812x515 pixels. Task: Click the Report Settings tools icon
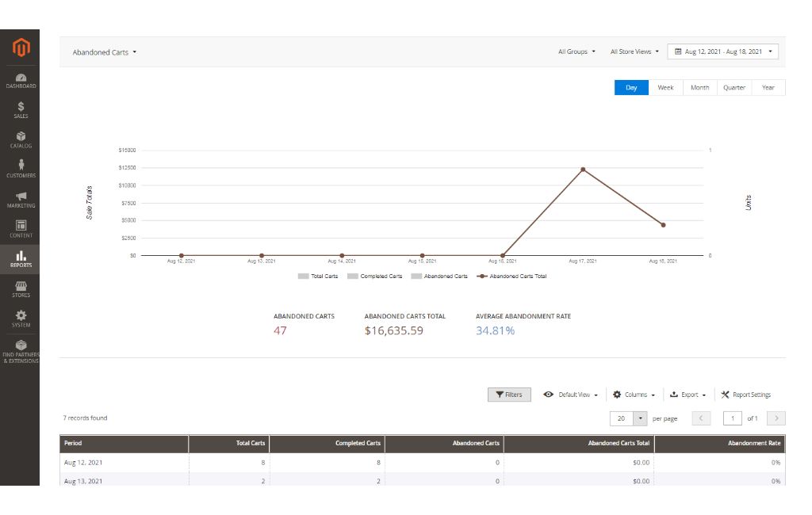pos(725,395)
